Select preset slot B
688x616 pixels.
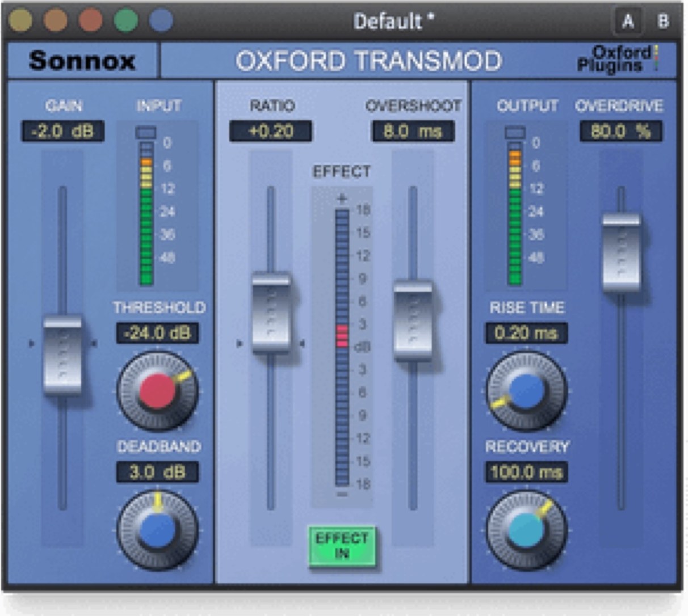click(662, 22)
